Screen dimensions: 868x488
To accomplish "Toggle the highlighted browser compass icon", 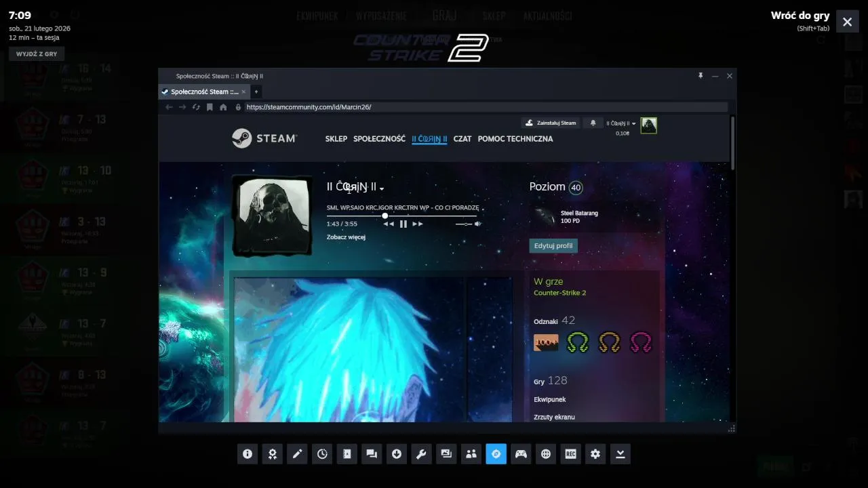I will point(496,454).
